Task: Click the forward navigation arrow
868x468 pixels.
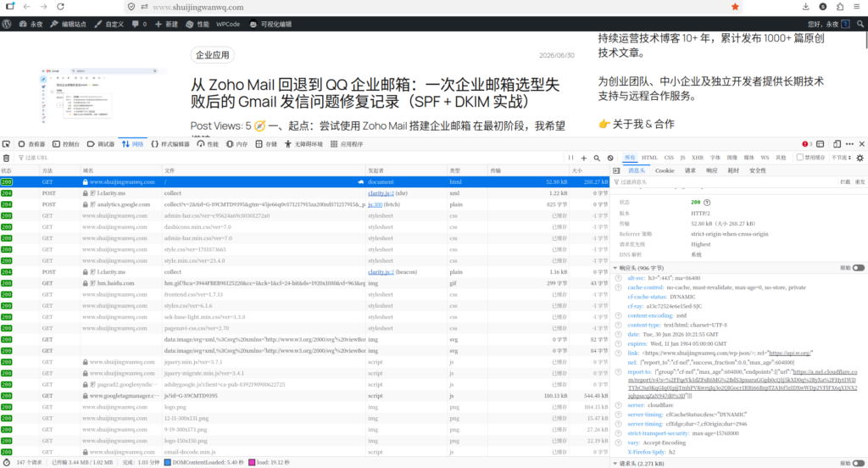Action: [43, 7]
